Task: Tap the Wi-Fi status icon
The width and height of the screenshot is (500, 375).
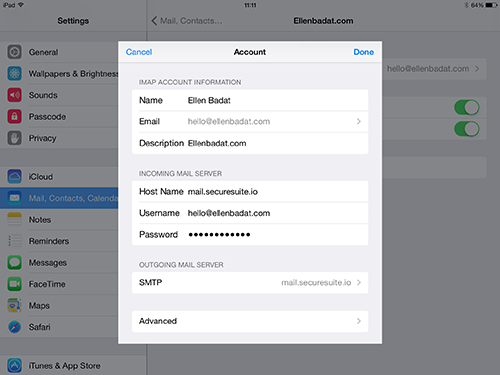Action: click(x=21, y=5)
